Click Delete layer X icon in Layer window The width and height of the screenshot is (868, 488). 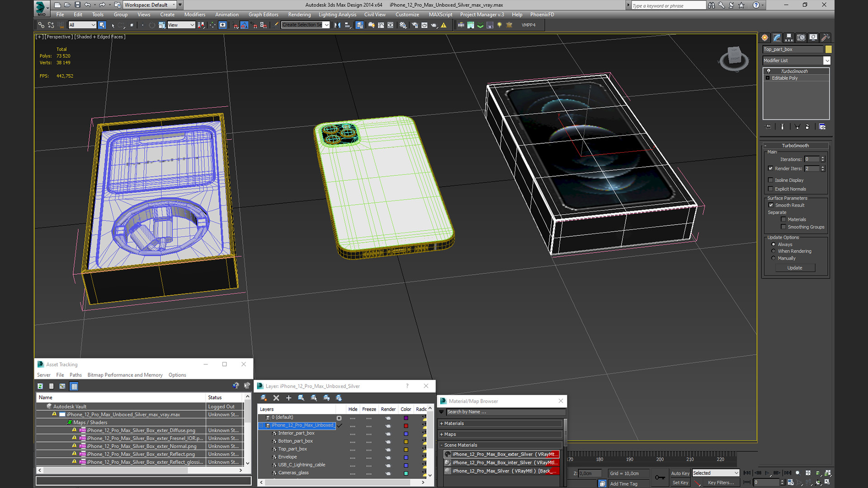[x=276, y=398]
